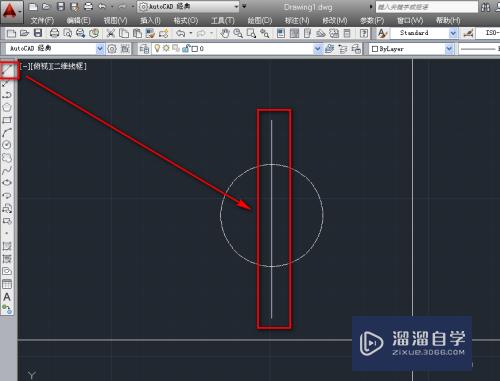
Task: Open the 视图(V) menu
Action: point(115,21)
